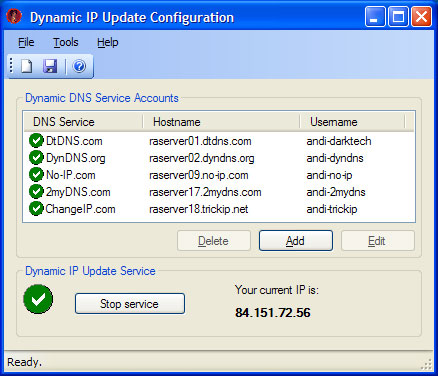This screenshot has width=438, height=376.
Task: Click hostname raserver18.trickip.net
Action: coord(199,209)
